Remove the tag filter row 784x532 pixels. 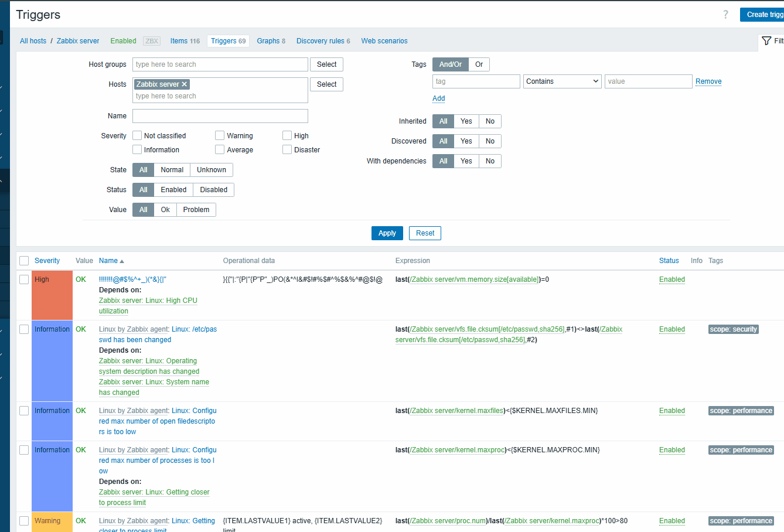[x=708, y=81]
